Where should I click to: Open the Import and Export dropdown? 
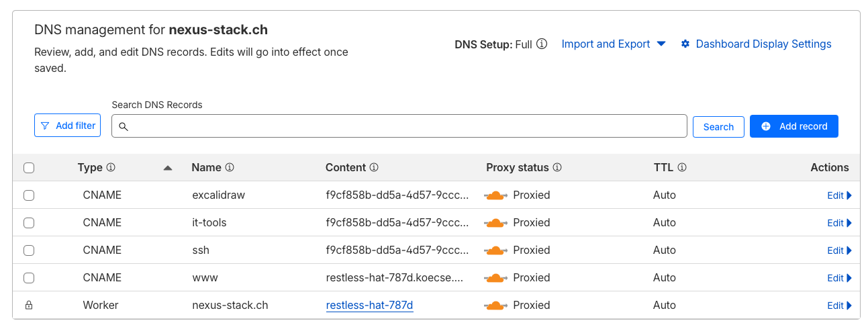(x=613, y=44)
